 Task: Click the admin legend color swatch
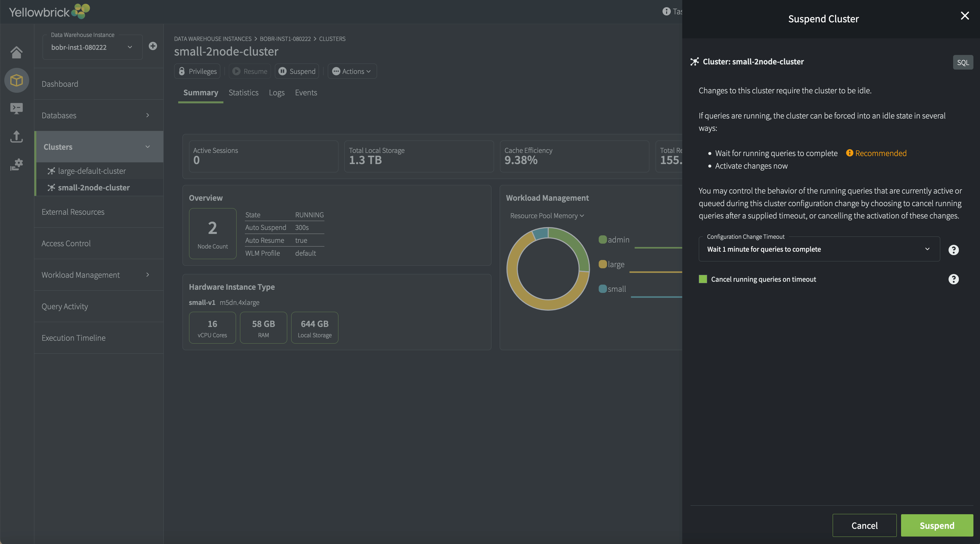coord(603,239)
